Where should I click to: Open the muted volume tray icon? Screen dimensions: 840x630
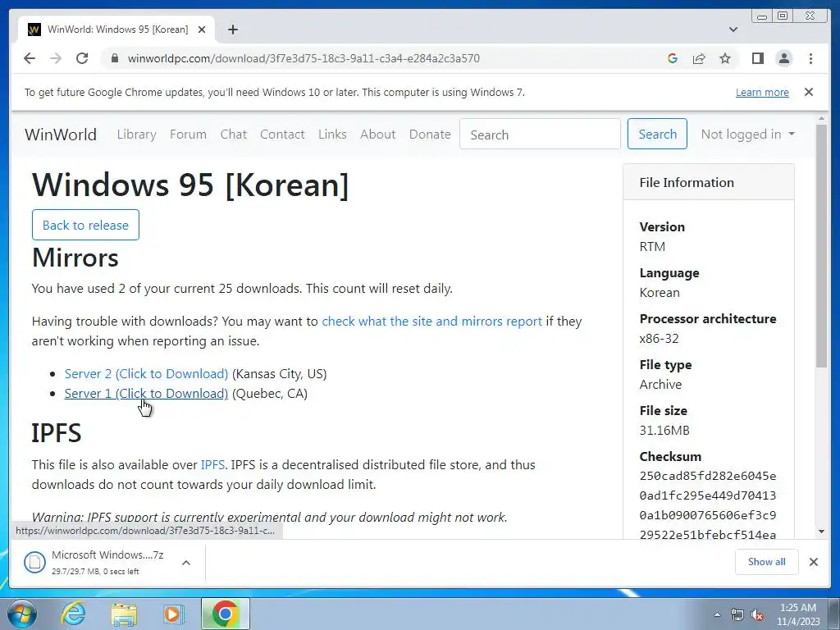tap(757, 614)
